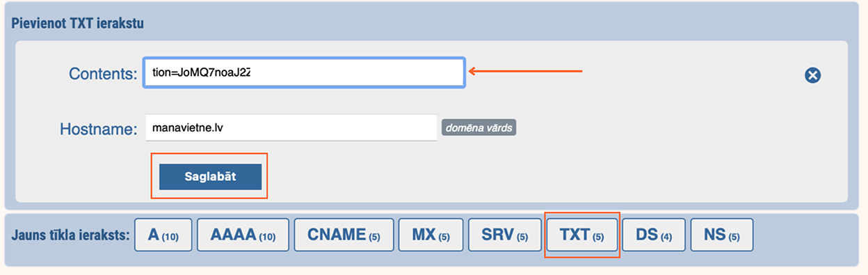Close the TXT record form with X icon
This screenshot has width=868, height=275.
(813, 75)
